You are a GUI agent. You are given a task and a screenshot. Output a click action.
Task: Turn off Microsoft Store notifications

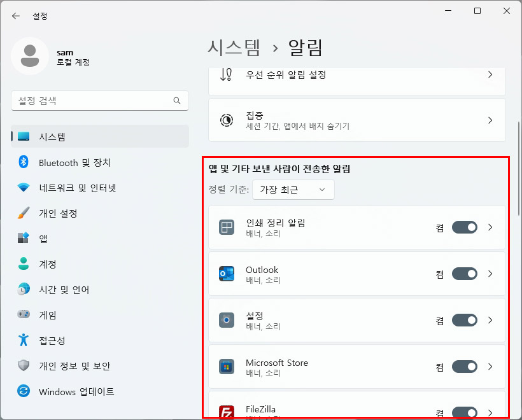464,367
